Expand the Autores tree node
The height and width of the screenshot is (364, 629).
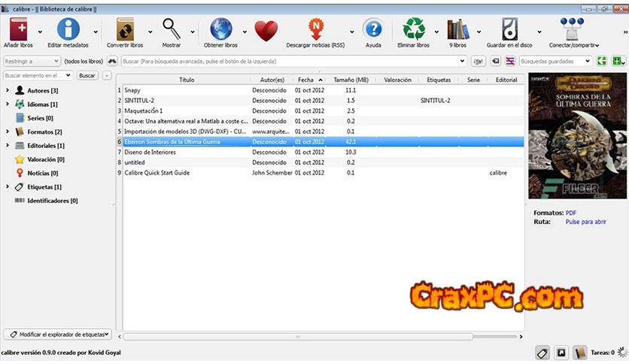[7, 91]
